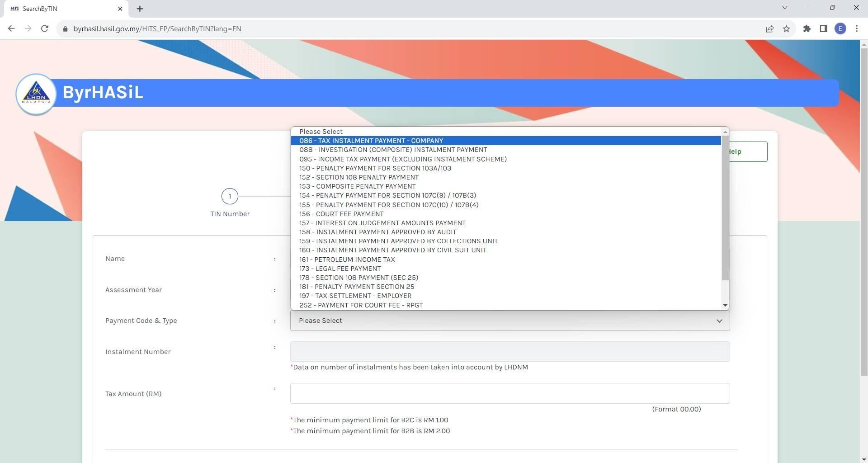Click the page vertical scrollbar thumb
Viewport: 868px width, 463px height.
pos(863,212)
